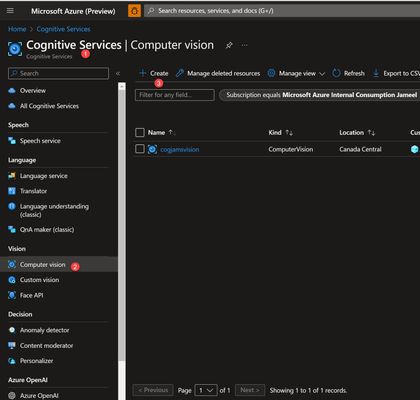Sort by the Location column
The width and height of the screenshot is (420, 400).
[357, 133]
